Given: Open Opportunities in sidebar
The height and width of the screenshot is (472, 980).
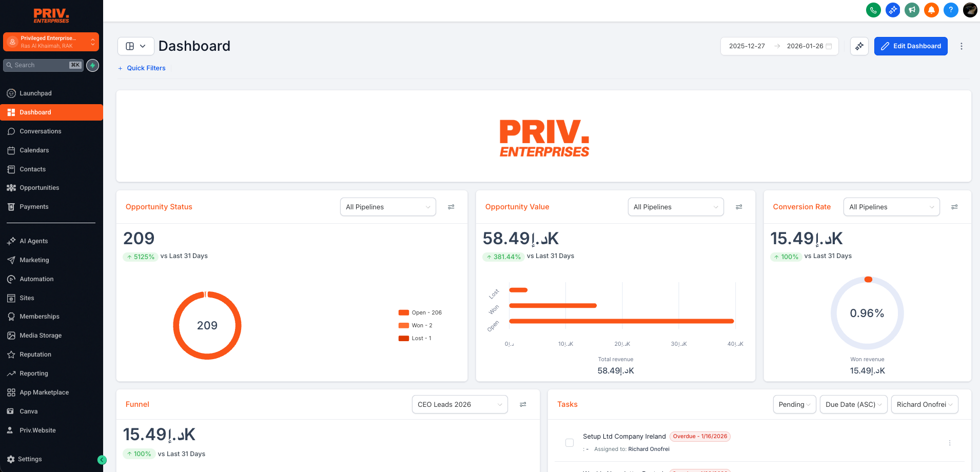Looking at the screenshot, I should point(51,188).
